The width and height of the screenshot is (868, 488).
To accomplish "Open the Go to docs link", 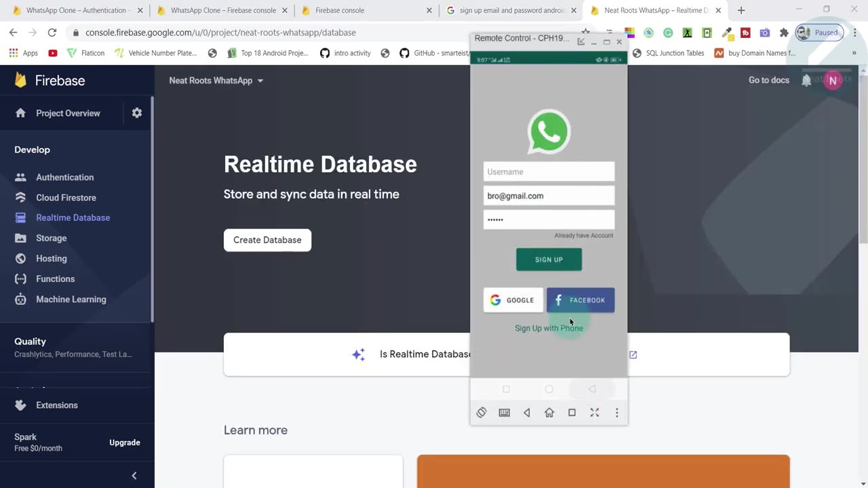I will tap(769, 80).
